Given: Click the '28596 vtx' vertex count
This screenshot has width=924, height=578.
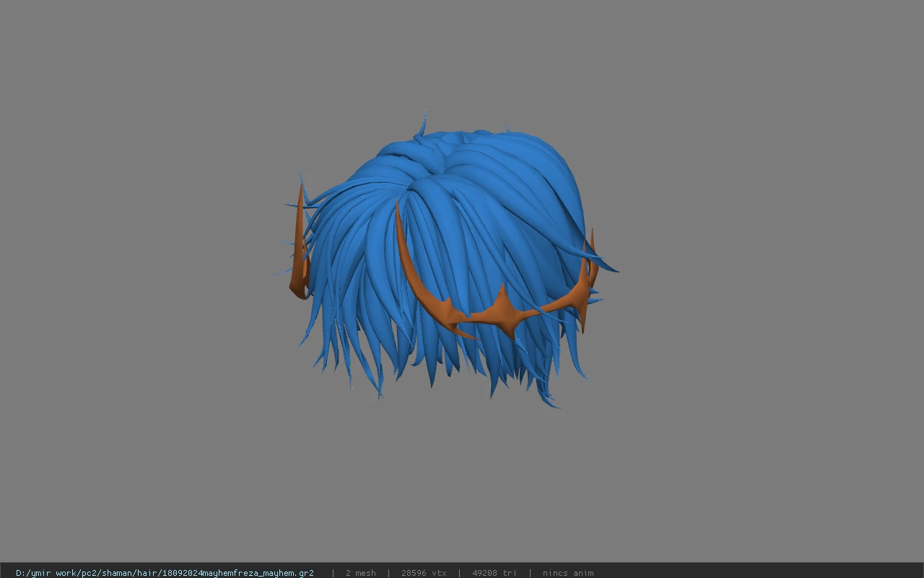Looking at the screenshot, I should [x=424, y=573].
